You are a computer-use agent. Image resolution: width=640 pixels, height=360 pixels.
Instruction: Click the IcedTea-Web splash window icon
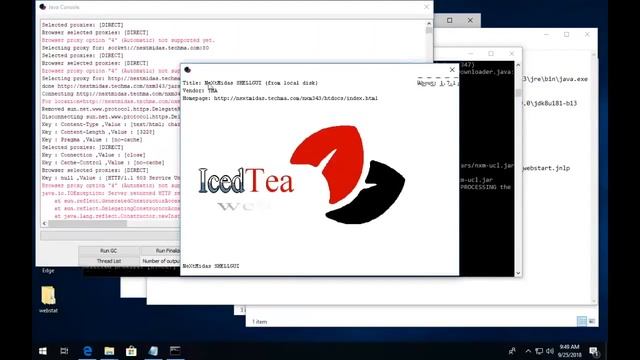[x=187, y=70]
